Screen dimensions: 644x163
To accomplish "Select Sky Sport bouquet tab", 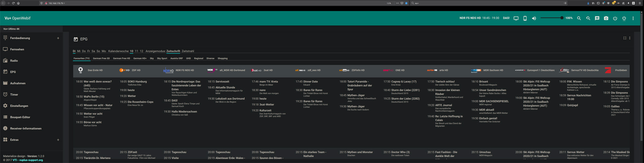I will (x=162, y=58).
